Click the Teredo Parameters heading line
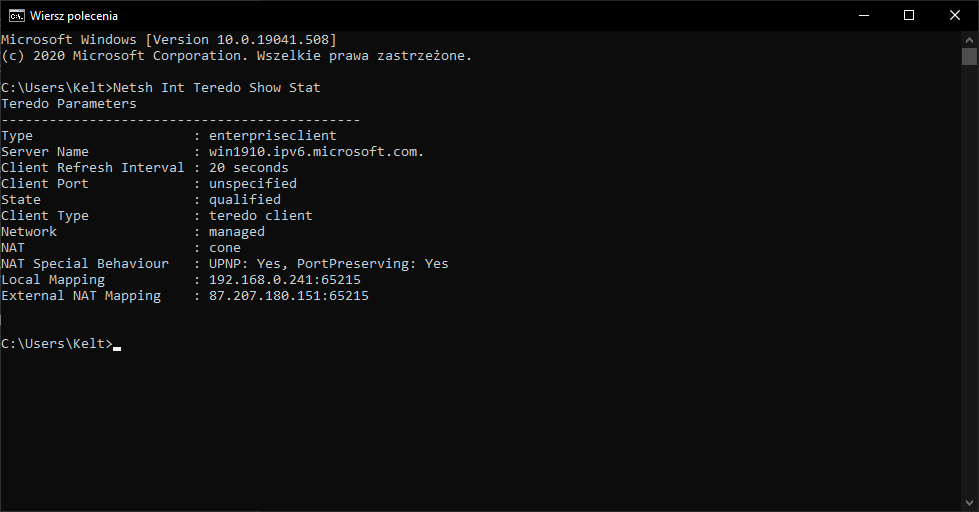The image size is (979, 512). 69,104
